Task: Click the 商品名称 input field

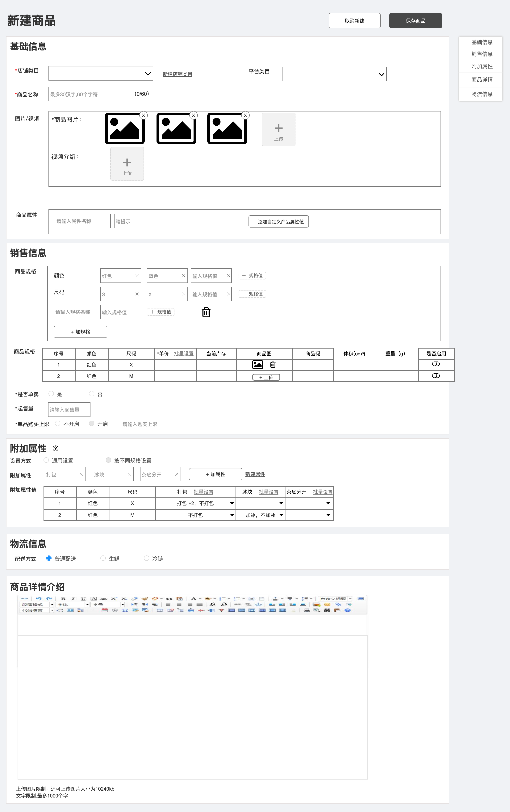Action: (x=91, y=94)
